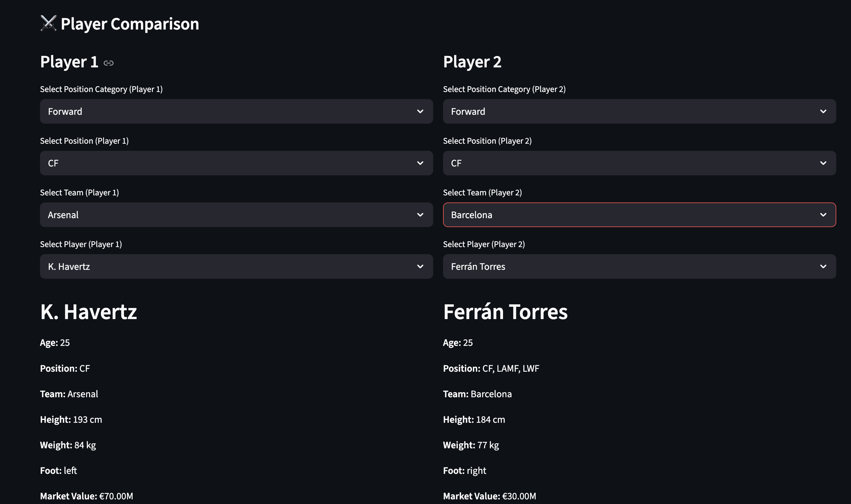The height and width of the screenshot is (504, 851).
Task: Click the Player 2 section heading
Action: tap(472, 62)
